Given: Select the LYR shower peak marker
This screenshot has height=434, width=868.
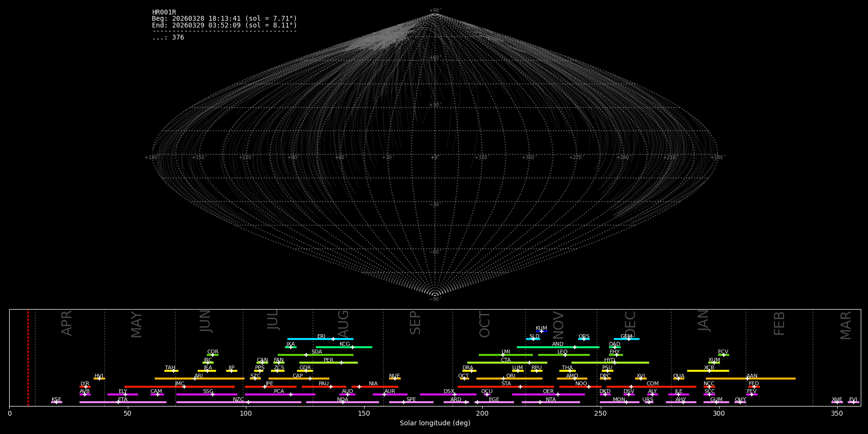Looking at the screenshot, I should 86,387.
